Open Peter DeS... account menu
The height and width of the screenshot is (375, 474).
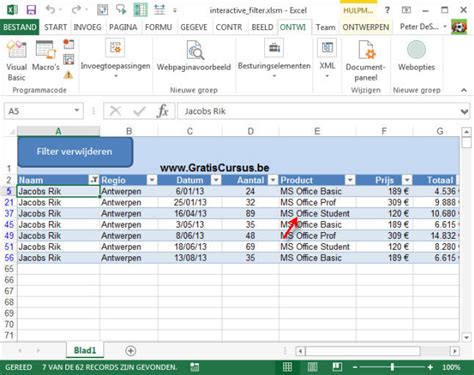click(423, 27)
